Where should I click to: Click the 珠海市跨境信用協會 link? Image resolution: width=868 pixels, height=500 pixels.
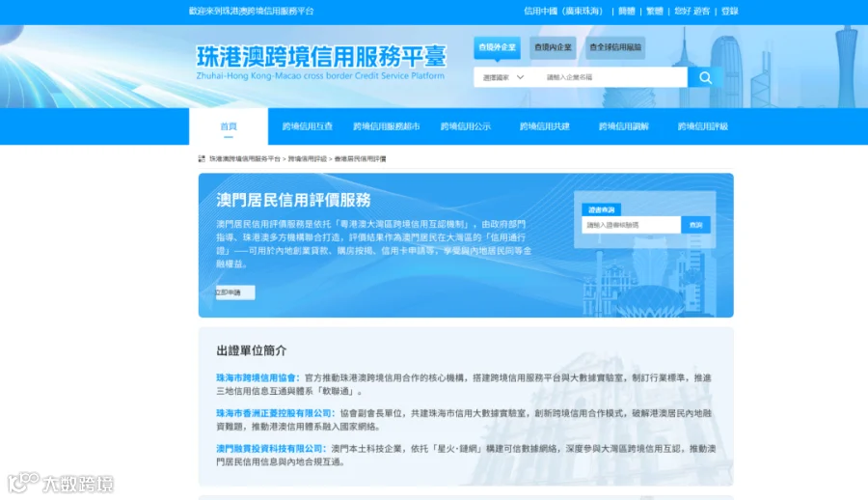coord(256,377)
